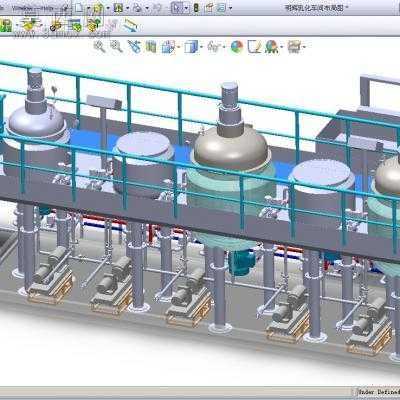Viewport: 400px width, 400px height.
Task: Expand the Print dropdown arrow
Action: 147,8
